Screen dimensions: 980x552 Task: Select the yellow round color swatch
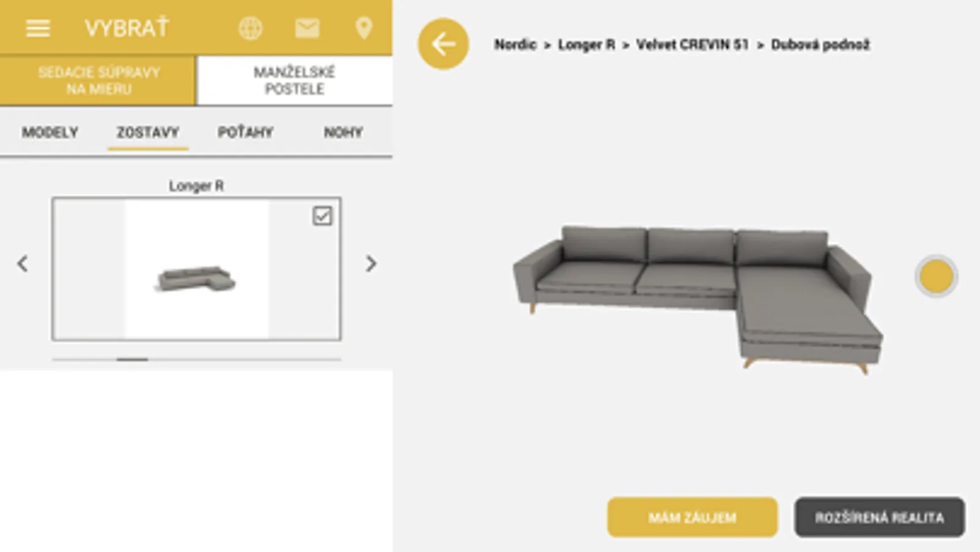click(936, 276)
